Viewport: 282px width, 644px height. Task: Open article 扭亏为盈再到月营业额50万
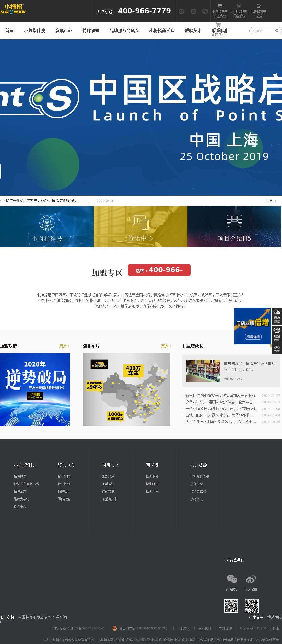(221, 422)
